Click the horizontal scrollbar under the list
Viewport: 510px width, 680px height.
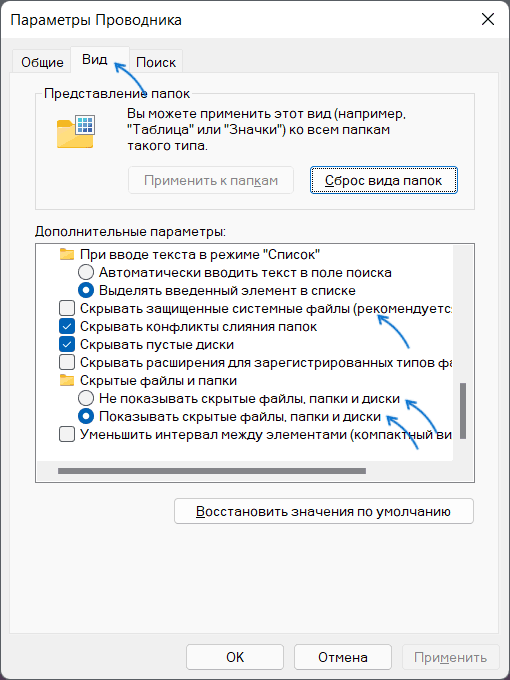coord(212,471)
